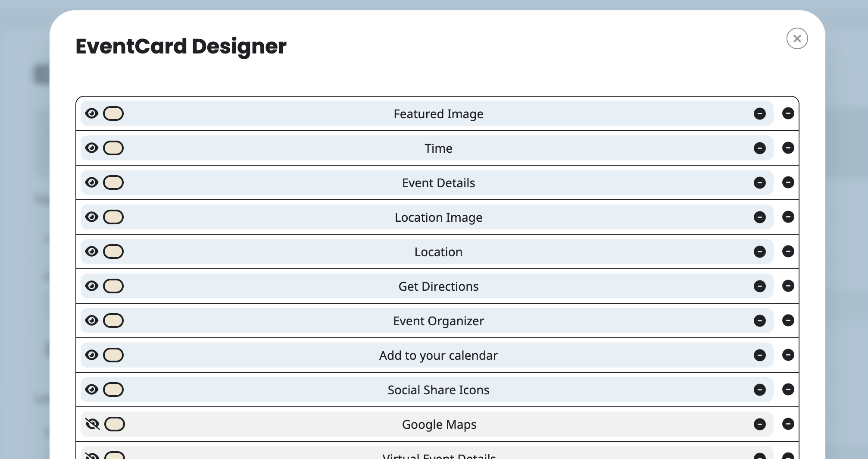This screenshot has height=459, width=868.
Task: Click the Add to your calendar label
Action: [438, 355]
